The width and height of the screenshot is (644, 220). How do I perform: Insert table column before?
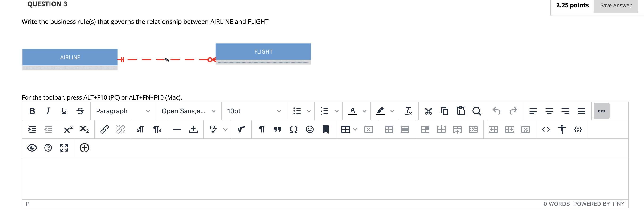(493, 129)
